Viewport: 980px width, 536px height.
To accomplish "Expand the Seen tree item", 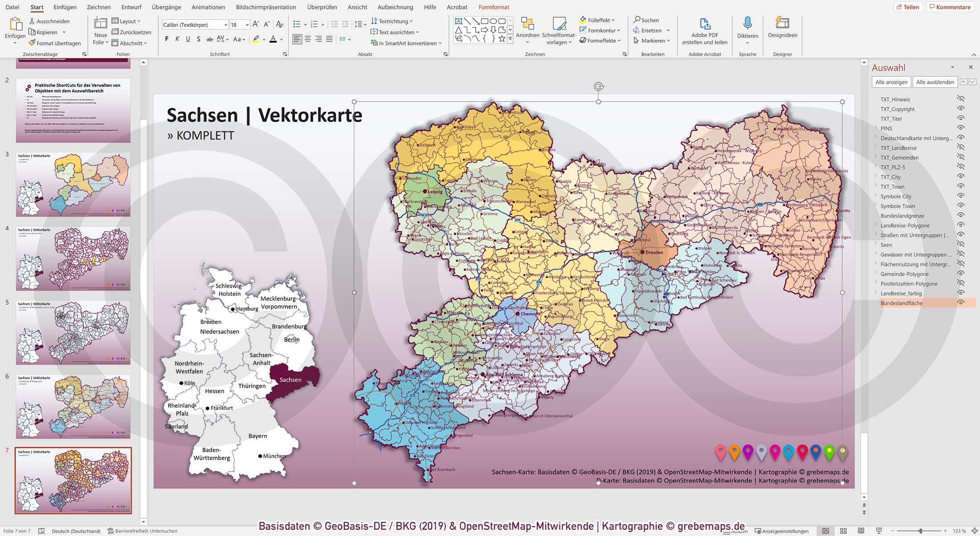I will 876,245.
